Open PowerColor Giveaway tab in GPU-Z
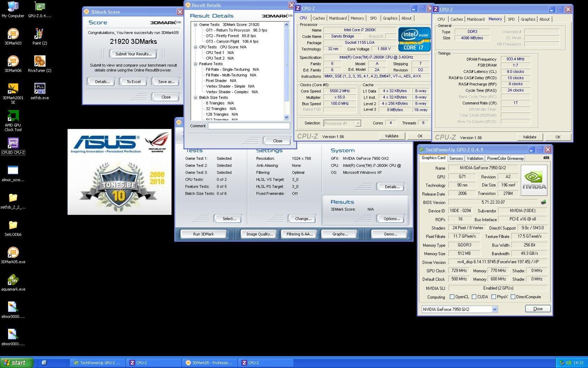588x368 pixels. click(505, 158)
